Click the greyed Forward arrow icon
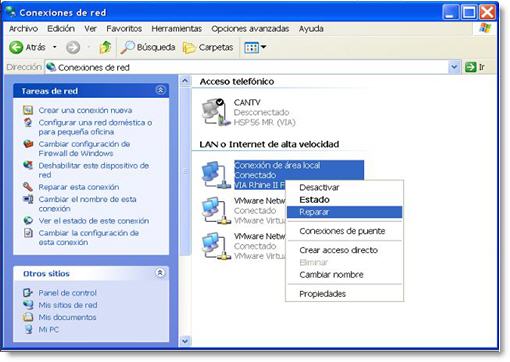 [x=73, y=47]
